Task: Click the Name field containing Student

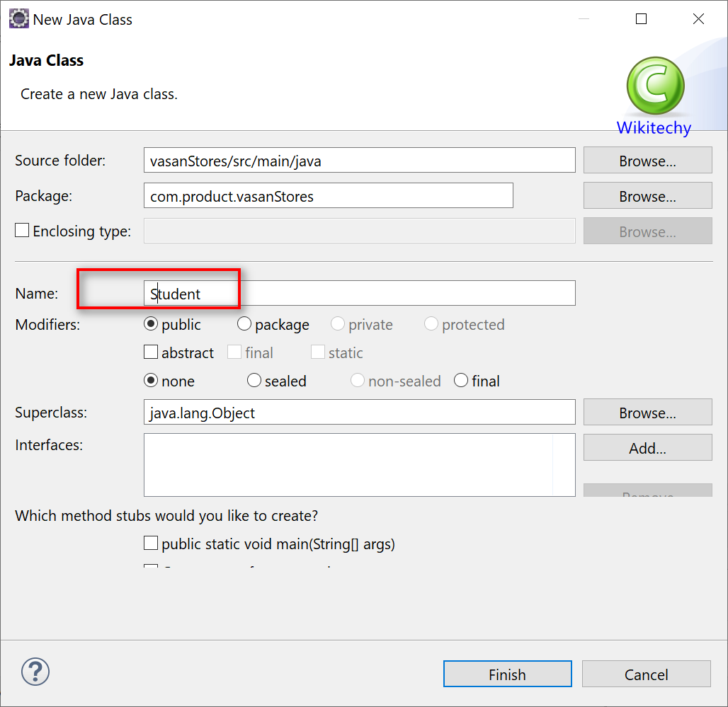Action: point(359,294)
